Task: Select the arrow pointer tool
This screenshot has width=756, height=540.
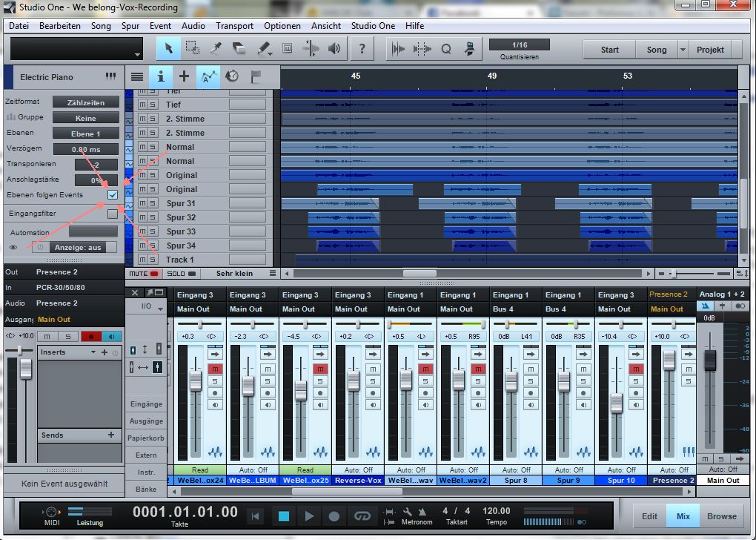Action: [x=168, y=49]
